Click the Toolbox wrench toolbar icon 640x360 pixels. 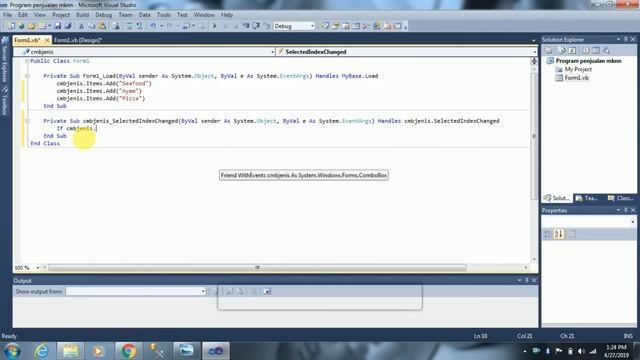tap(367, 26)
